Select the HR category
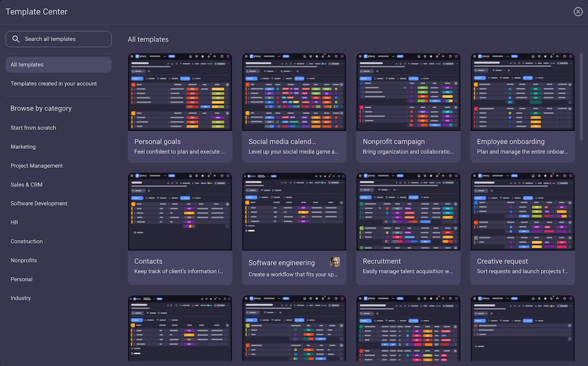 pos(15,222)
